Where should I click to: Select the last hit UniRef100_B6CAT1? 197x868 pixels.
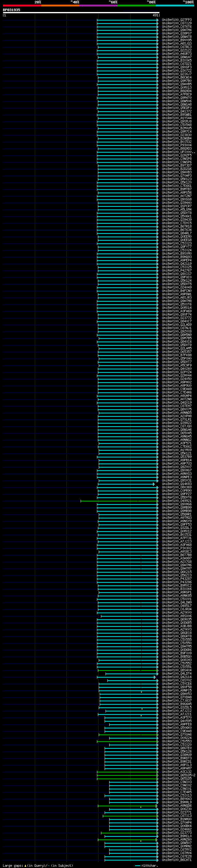click(176, 860)
